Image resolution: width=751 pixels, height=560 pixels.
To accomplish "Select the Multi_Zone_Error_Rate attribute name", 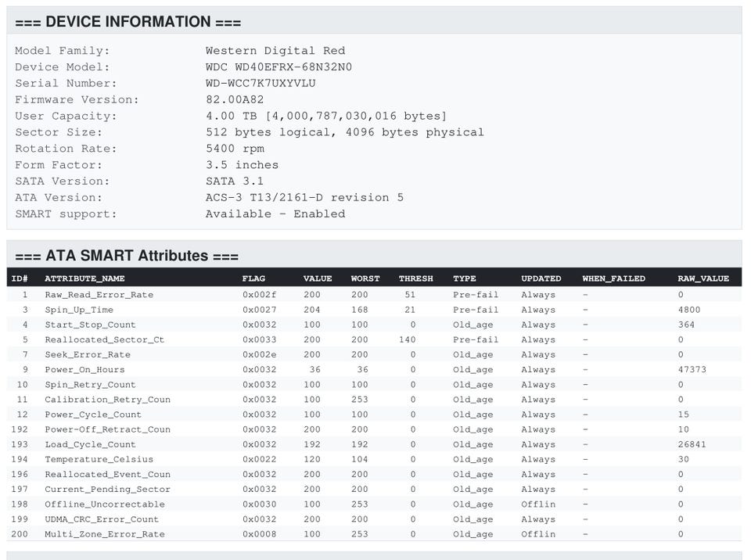I will point(104,534).
